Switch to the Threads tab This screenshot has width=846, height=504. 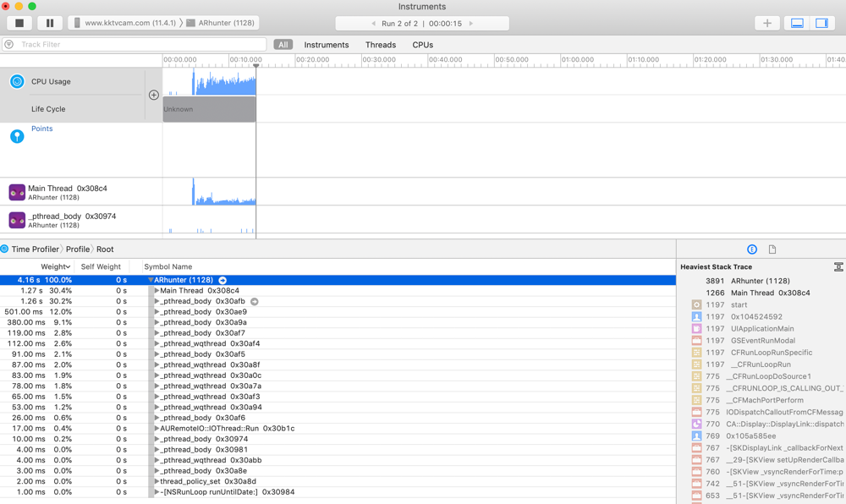(381, 45)
